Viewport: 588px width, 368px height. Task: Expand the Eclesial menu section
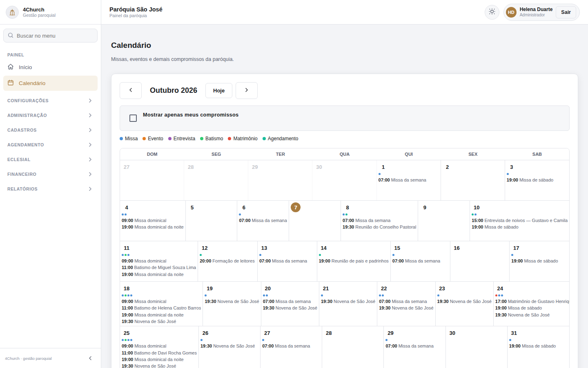[x=51, y=159]
